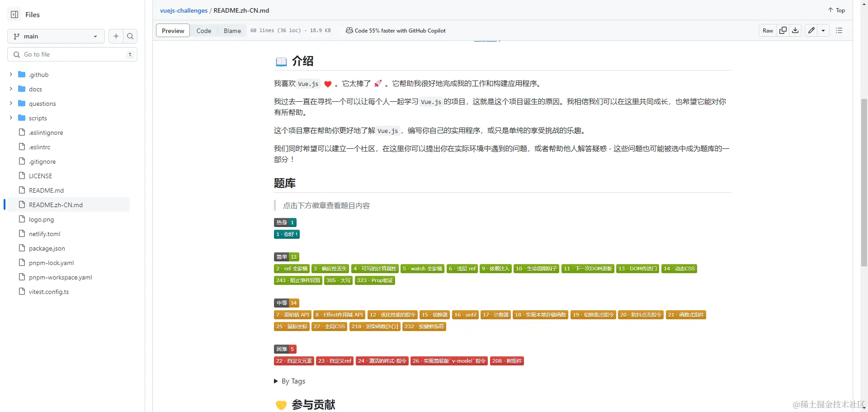Open challenge badge '5 - watch 全家桶'
Viewport: 868px width, 412px height.
tap(422, 269)
